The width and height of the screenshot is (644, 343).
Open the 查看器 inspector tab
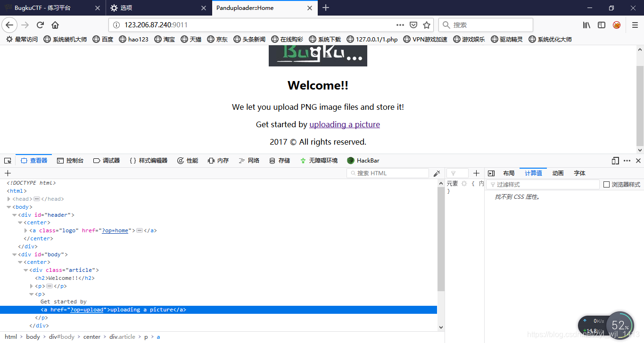(x=34, y=161)
